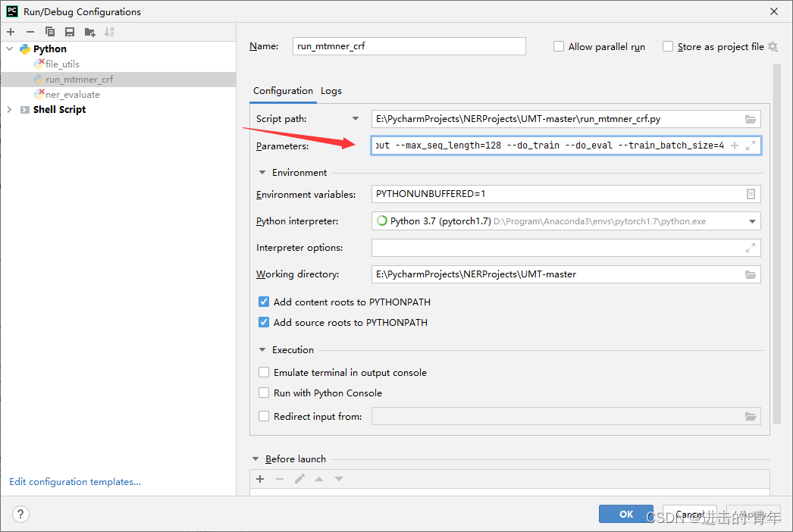
Task: Uncheck Add content roots to PYTHONPATH
Action: (264, 302)
